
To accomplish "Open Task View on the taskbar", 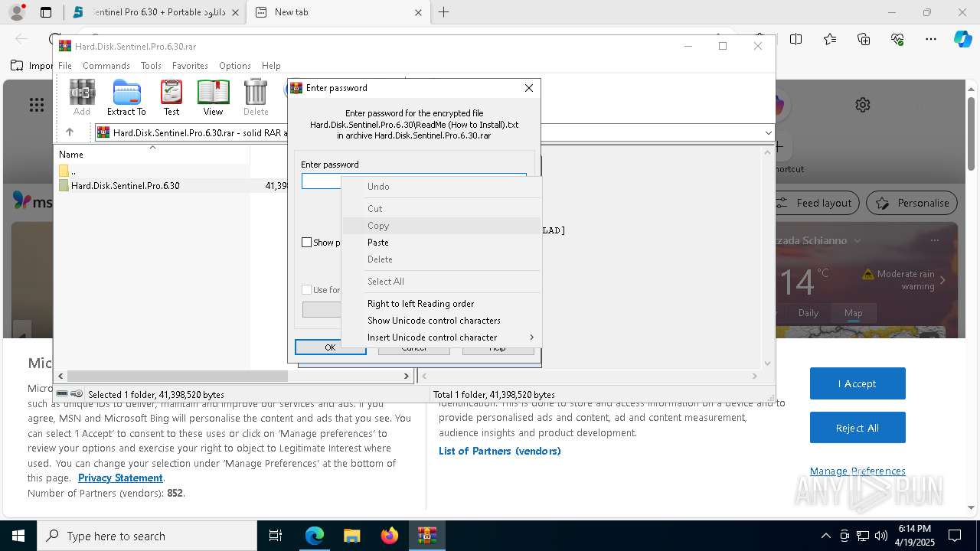I will (x=276, y=536).
